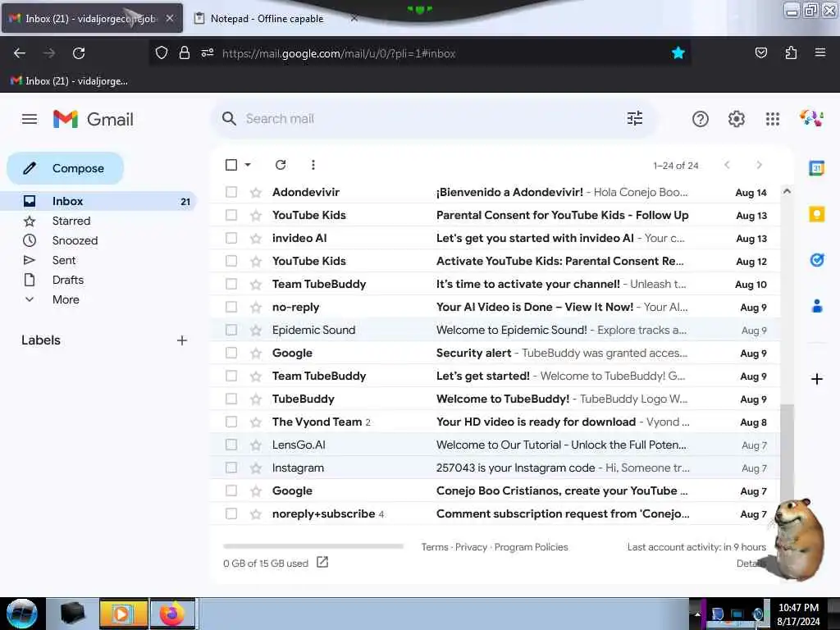Image resolution: width=840 pixels, height=630 pixels.
Task: Close the Gmail Inbox tab
Action: (x=170, y=18)
